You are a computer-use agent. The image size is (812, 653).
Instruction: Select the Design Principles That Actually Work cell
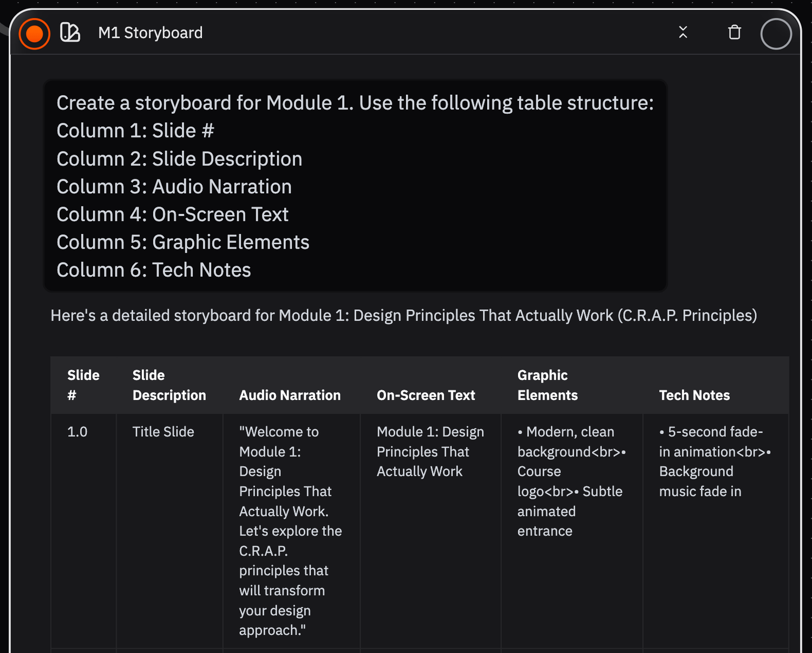pos(430,452)
